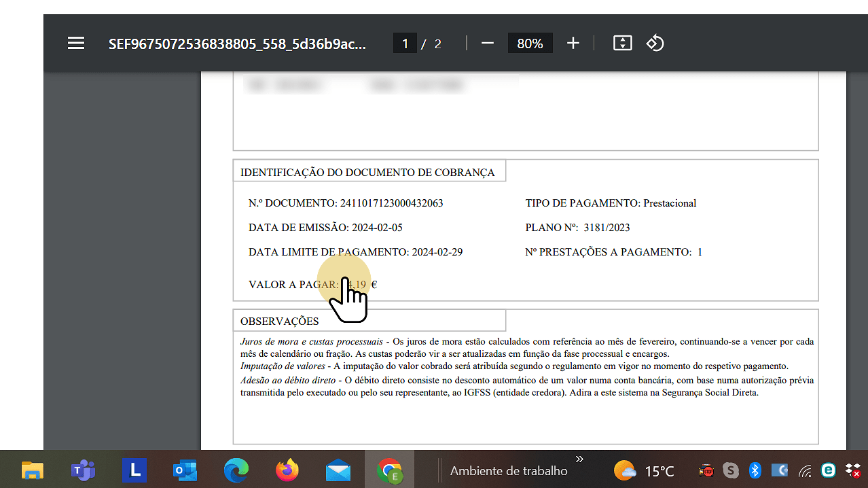Image resolution: width=868 pixels, height=488 pixels.
Task: Open Microsoft Edge from the taskbar
Action: click(x=236, y=470)
